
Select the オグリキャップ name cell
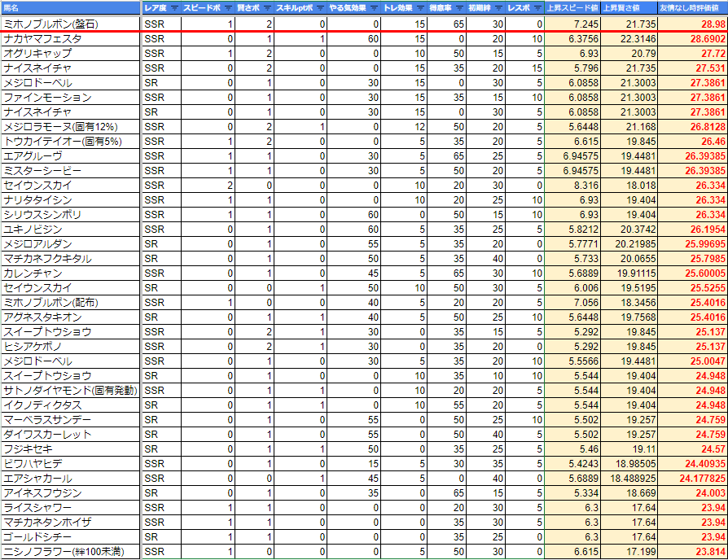click(70, 54)
